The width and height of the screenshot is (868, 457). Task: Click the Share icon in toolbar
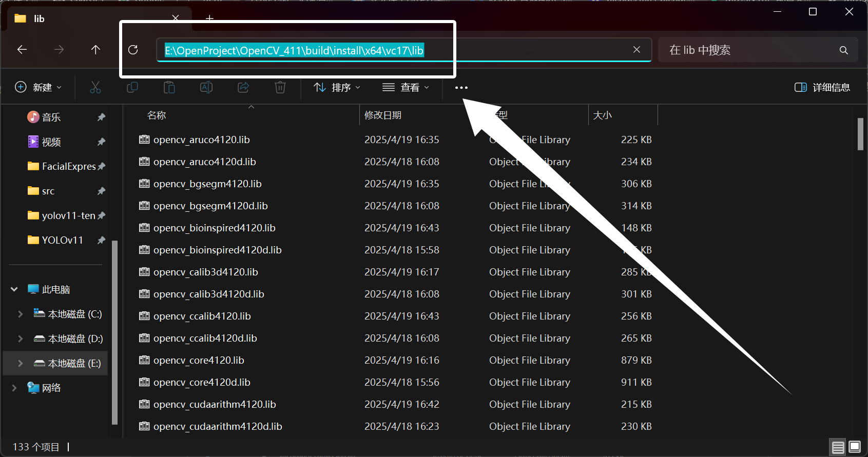point(243,87)
